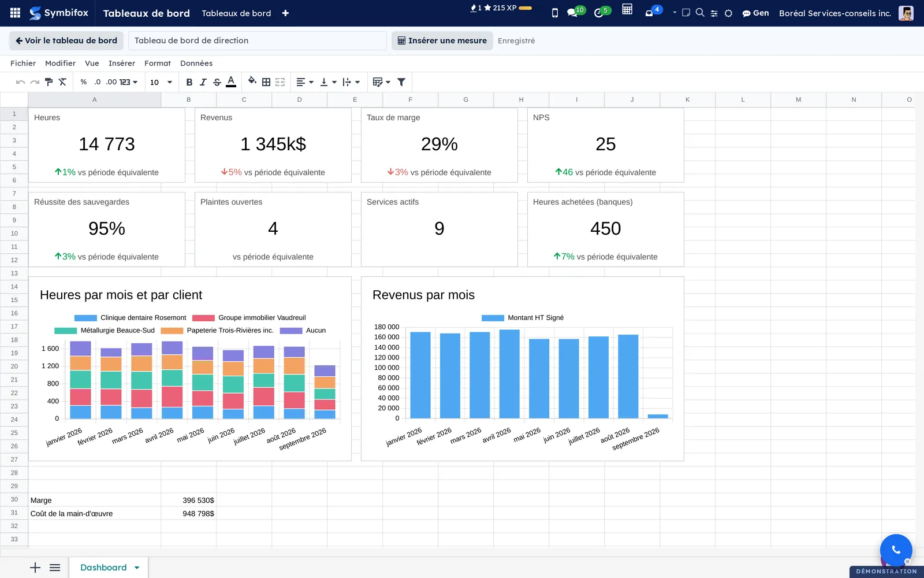The image size is (924, 578).
Task: Click Voir le tableau de bord button
Action: pyautogui.click(x=66, y=40)
